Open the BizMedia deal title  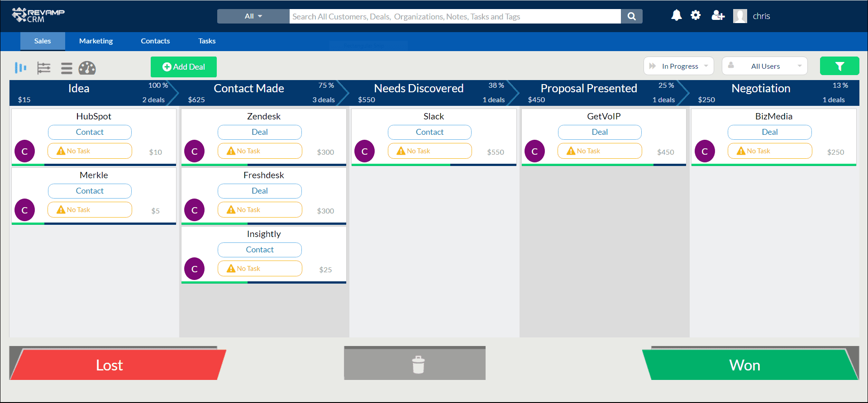click(x=774, y=116)
